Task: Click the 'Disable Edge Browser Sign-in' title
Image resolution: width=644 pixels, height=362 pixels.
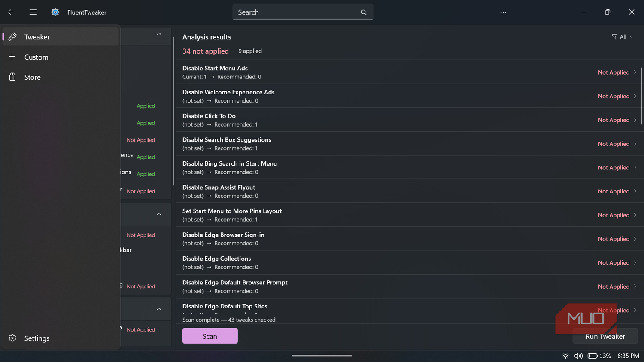Action: pos(223,235)
